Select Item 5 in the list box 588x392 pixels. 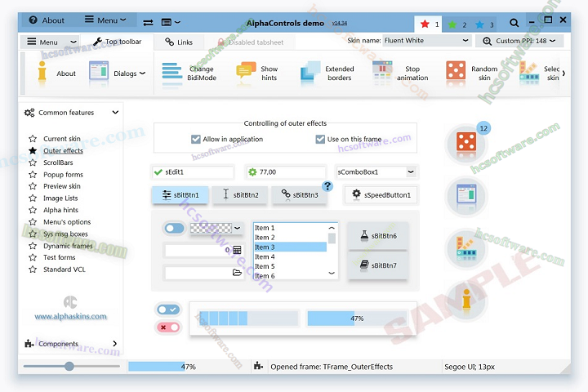[290, 266]
